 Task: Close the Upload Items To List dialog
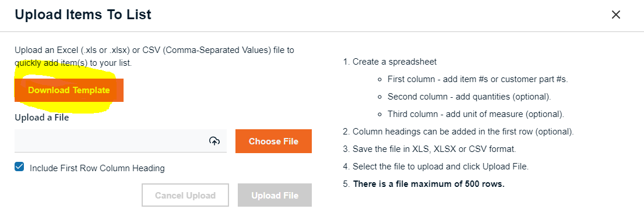coord(615,15)
